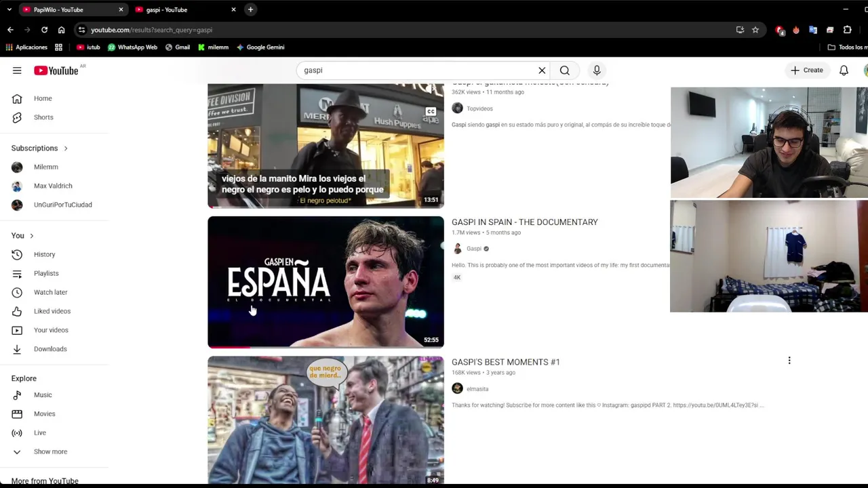
Task: Go to YouTube home via the logo
Action: 56,70
